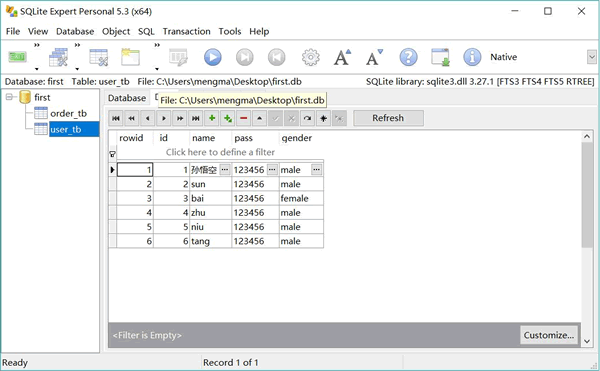This screenshot has width=600, height=371.
Task: Open the Help menu
Action: 259,31
